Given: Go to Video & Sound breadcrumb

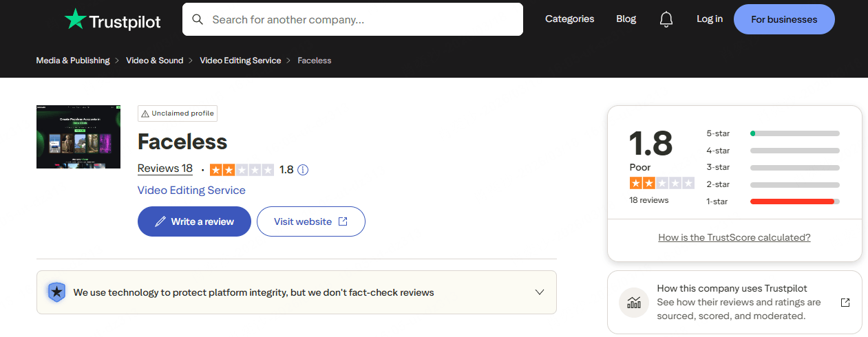Looking at the screenshot, I should (155, 61).
